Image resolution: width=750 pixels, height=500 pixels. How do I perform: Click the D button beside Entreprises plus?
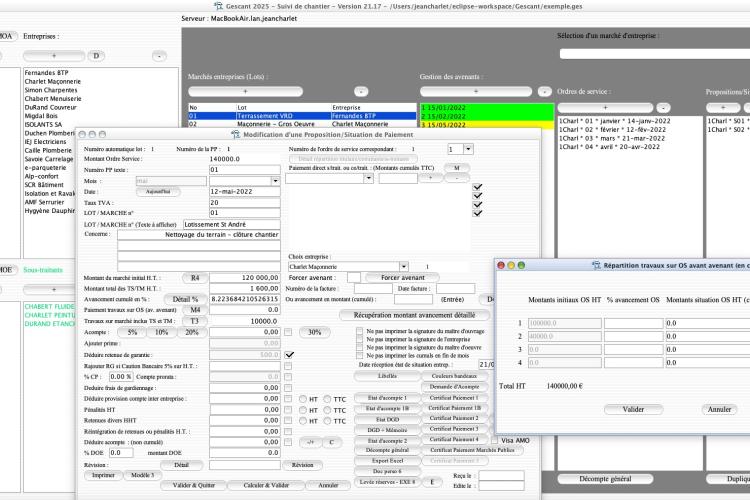(x=96, y=56)
